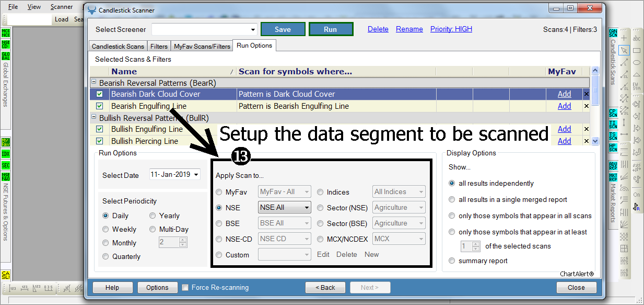
Task: Open the MKT REP market report icon
Action: click(x=613, y=177)
